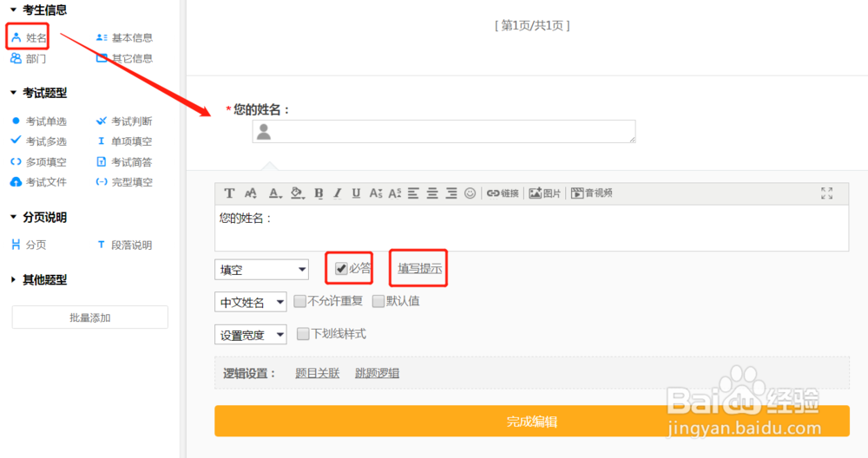
Task: Open the 中文姓名 validation dropdown
Action: coord(250,302)
